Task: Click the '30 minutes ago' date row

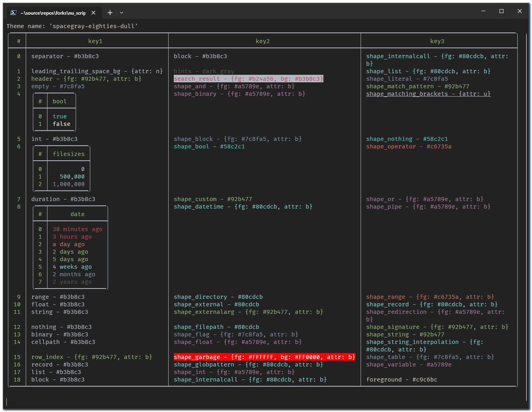Action: point(78,229)
